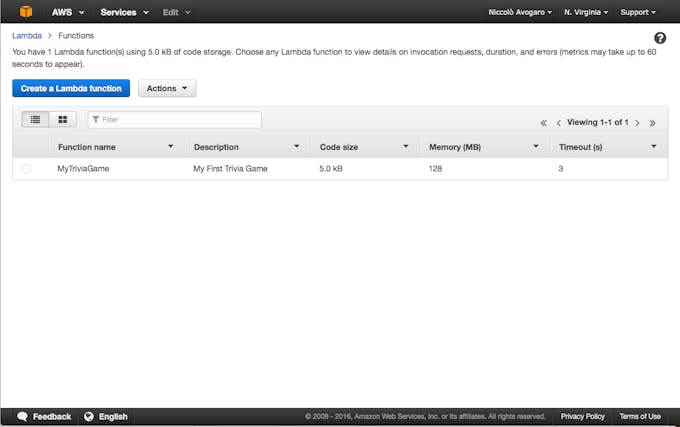Click the 'Viewing 1-1 of 1' label
Viewport: 680px width, 427px height.
click(598, 122)
